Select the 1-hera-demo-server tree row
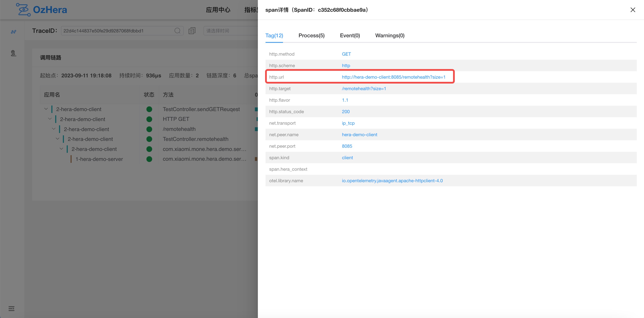This screenshot has height=318, width=644. pos(99,159)
